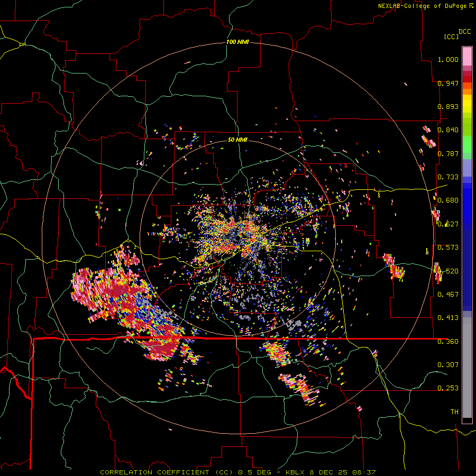Click the radar site center of range rings
476x476 pixels.
click(237, 239)
